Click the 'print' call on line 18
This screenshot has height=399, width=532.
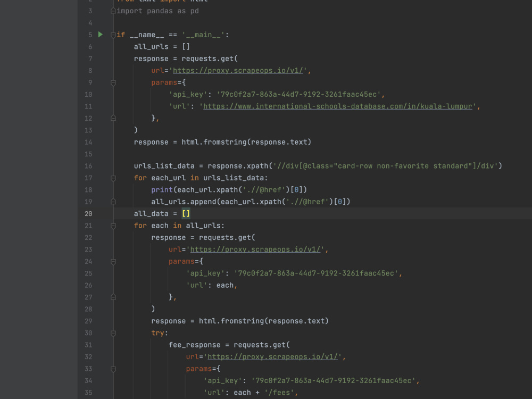click(162, 190)
